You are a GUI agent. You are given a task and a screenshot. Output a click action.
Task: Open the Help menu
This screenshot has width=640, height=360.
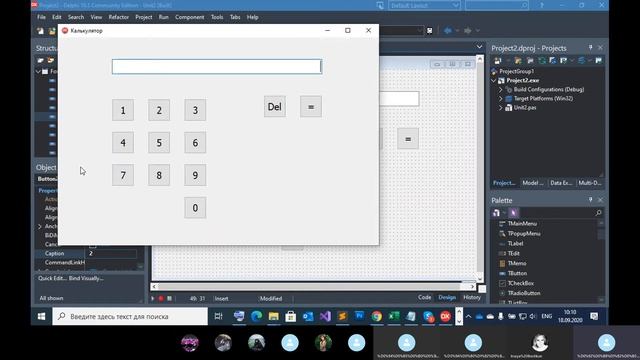click(x=253, y=17)
